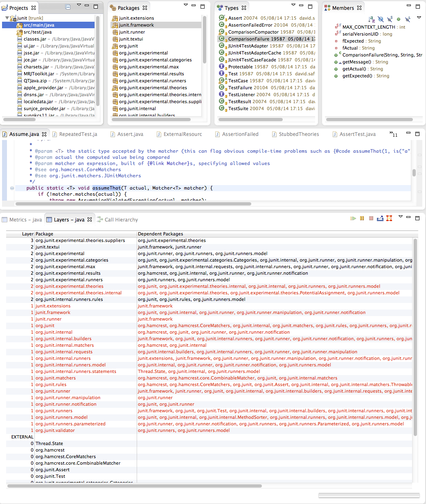The width and height of the screenshot is (426, 504).
Task: Click the export icon in Layers toolbar
Action: pyautogui.click(x=380, y=219)
